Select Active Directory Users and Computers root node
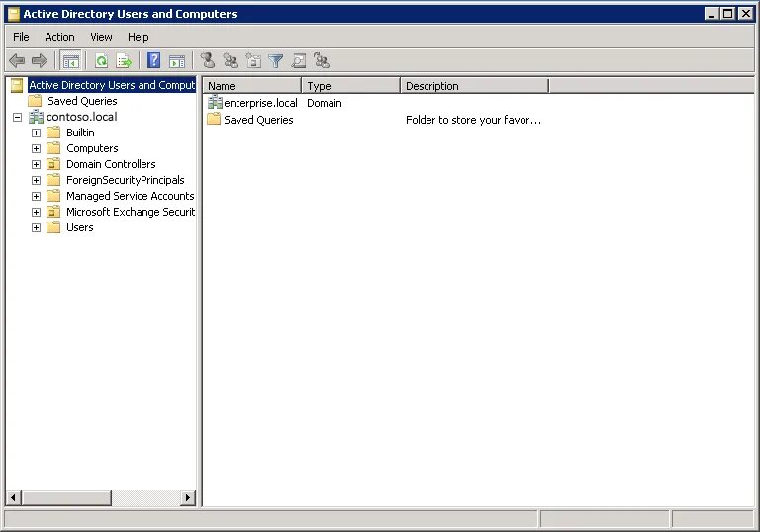Image resolution: width=760 pixels, height=532 pixels. (112, 85)
